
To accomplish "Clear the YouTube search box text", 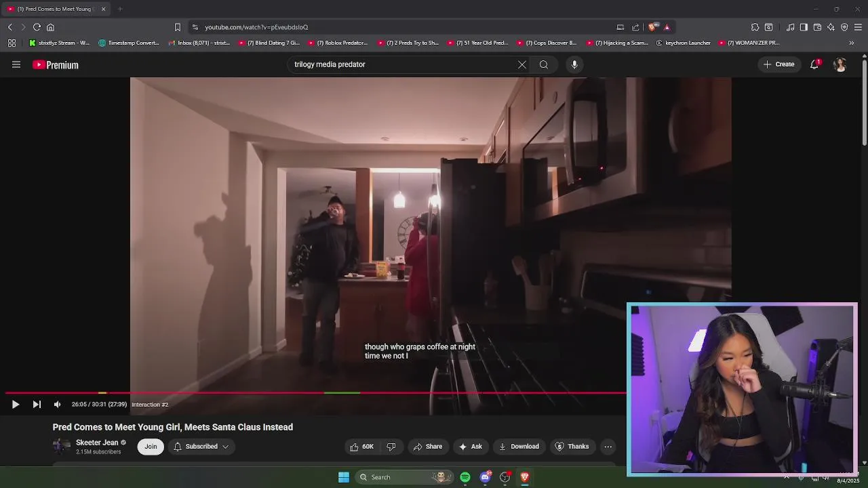I will [x=522, y=64].
